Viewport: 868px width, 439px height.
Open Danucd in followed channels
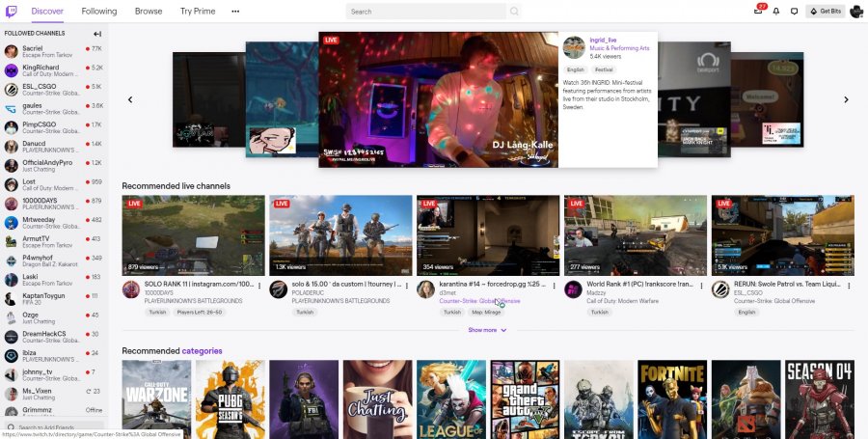pos(54,147)
